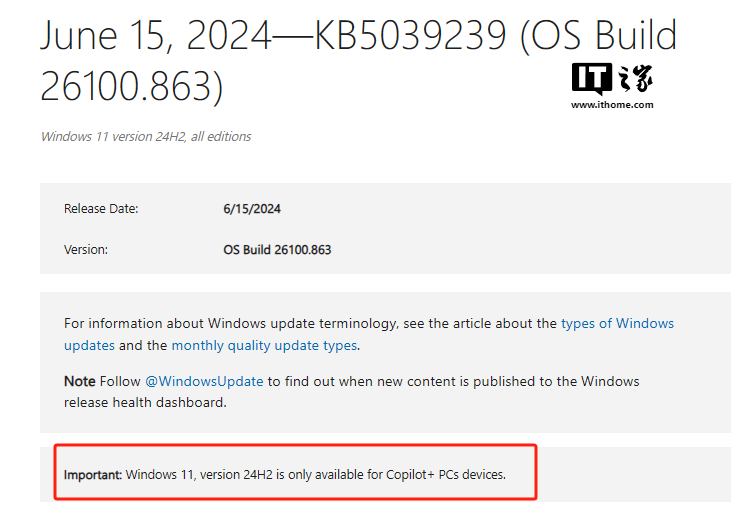Image resolution: width=741 pixels, height=514 pixels.
Task: Click the "release health dashboard" text
Action: 145,402
